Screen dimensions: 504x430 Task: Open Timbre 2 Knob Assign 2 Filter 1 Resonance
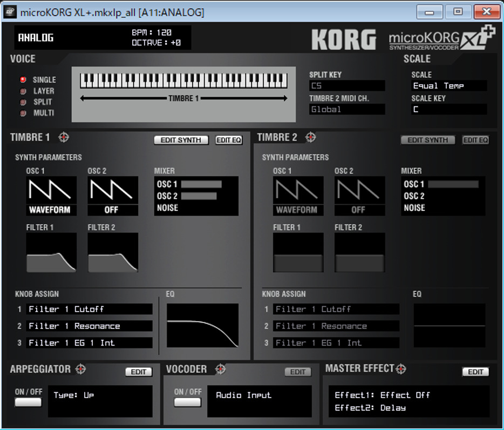coord(336,326)
